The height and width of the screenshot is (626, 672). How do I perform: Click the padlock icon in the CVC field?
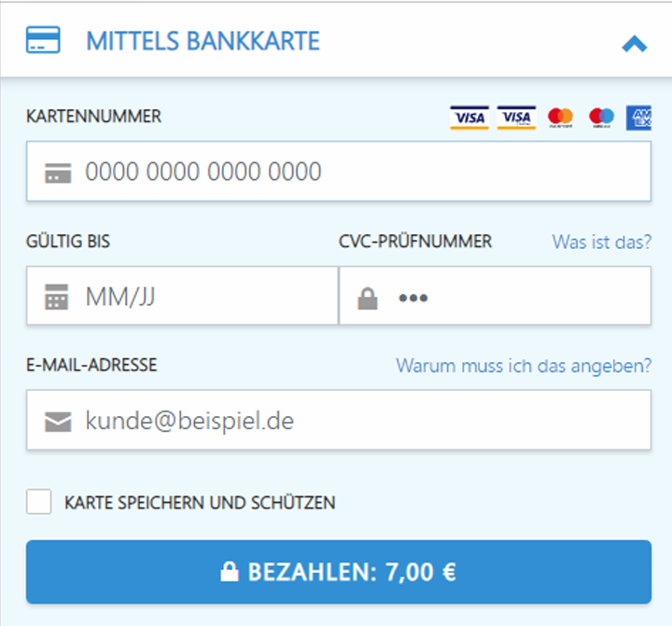(x=369, y=299)
